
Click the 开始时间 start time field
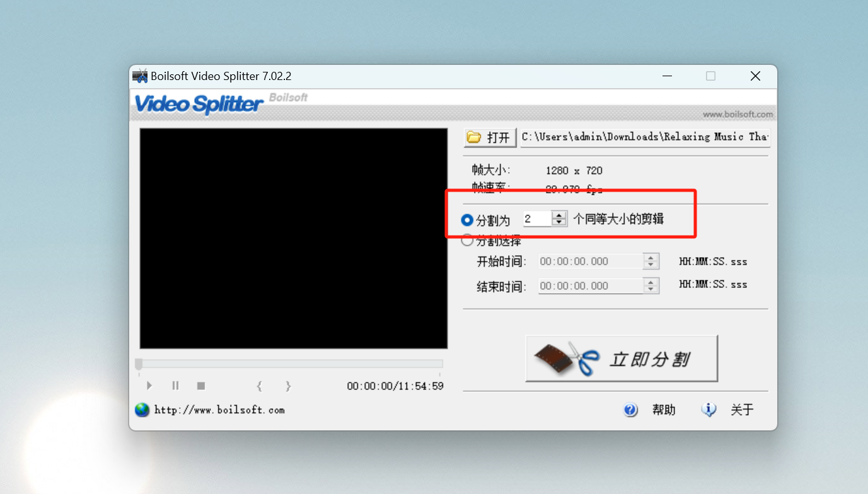(591, 261)
